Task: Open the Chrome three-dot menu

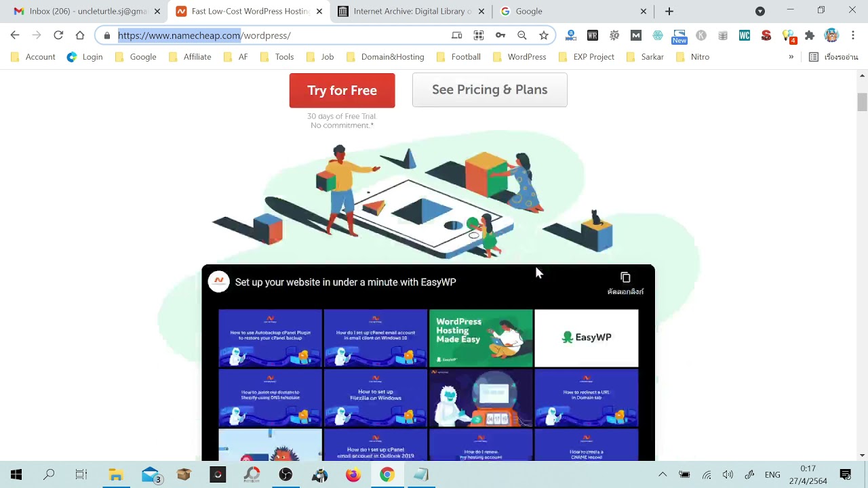Action: tap(853, 35)
